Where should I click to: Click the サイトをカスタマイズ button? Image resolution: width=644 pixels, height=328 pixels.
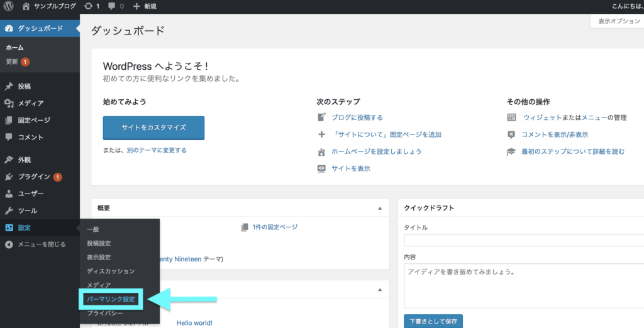click(x=153, y=128)
